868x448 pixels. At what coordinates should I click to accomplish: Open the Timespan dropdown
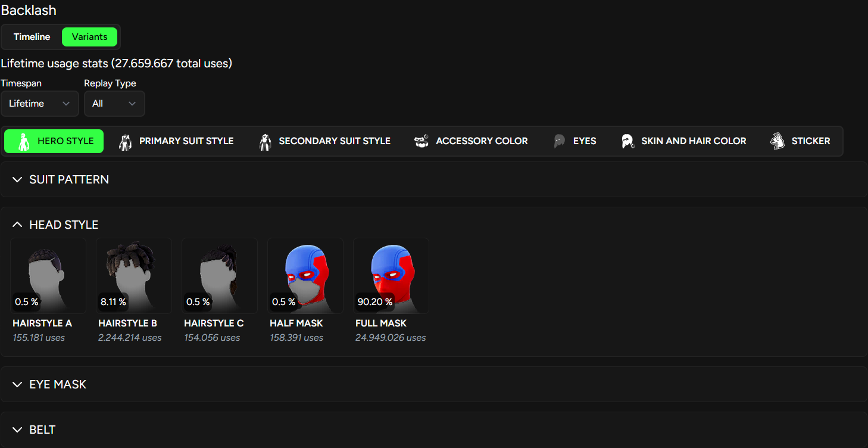pos(39,103)
